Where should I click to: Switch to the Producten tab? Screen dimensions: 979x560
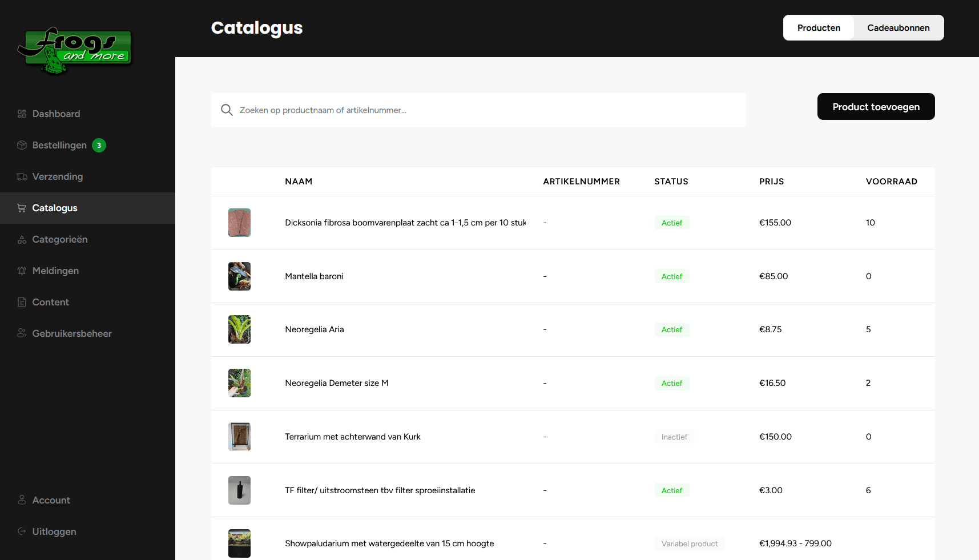819,28
